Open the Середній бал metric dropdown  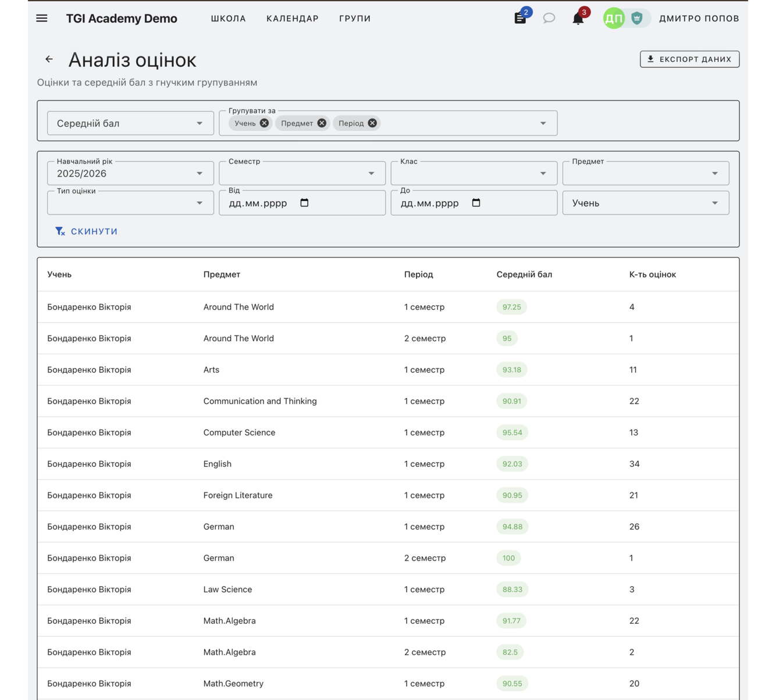click(x=130, y=123)
